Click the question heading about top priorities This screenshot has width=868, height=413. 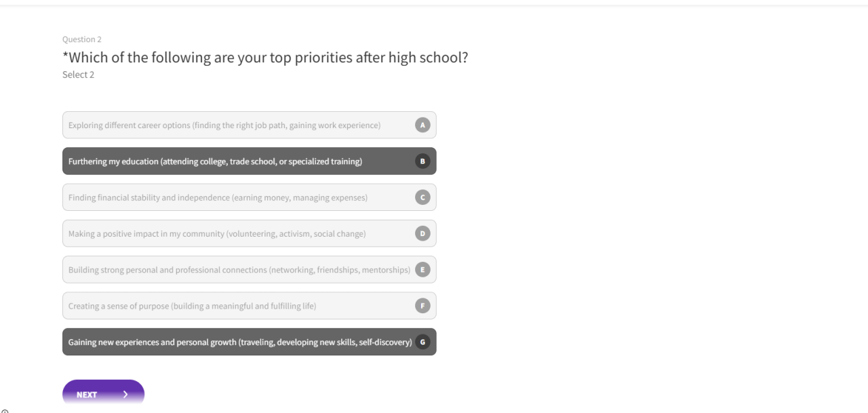coord(265,58)
